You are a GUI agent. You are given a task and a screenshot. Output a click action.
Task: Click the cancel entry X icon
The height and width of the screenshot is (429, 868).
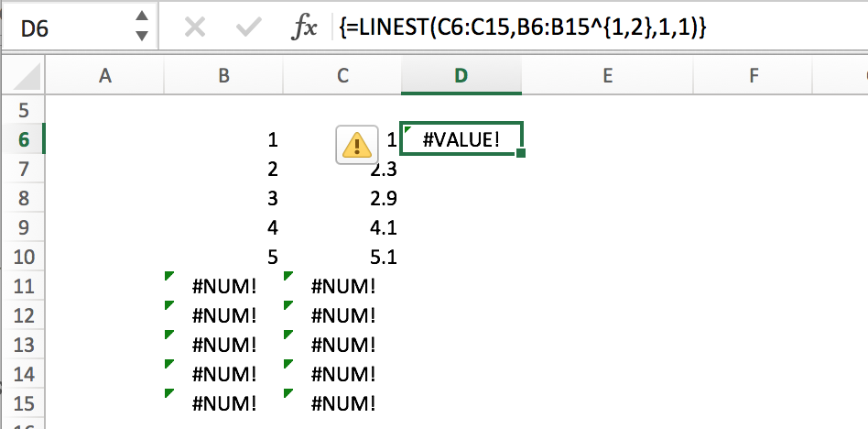click(x=194, y=27)
